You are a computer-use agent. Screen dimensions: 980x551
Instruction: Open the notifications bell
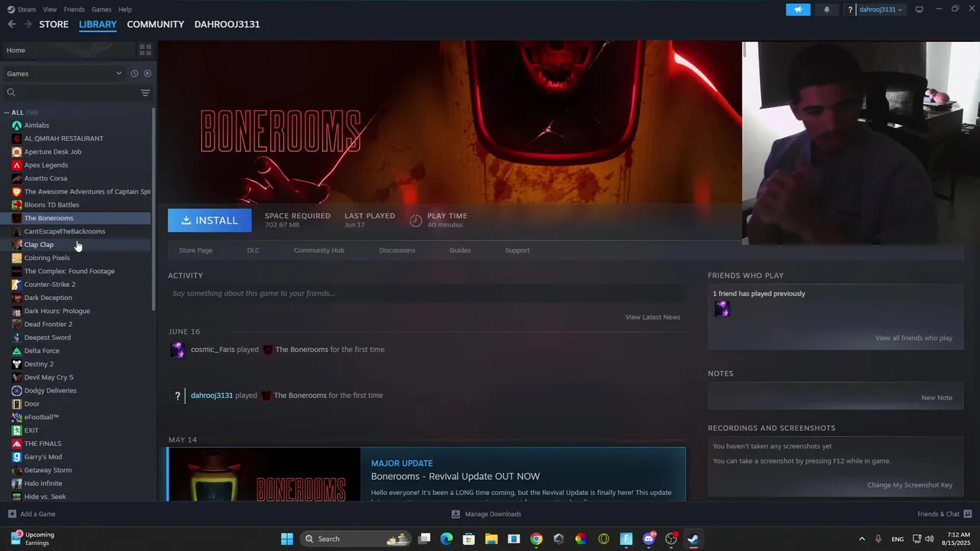point(827,9)
